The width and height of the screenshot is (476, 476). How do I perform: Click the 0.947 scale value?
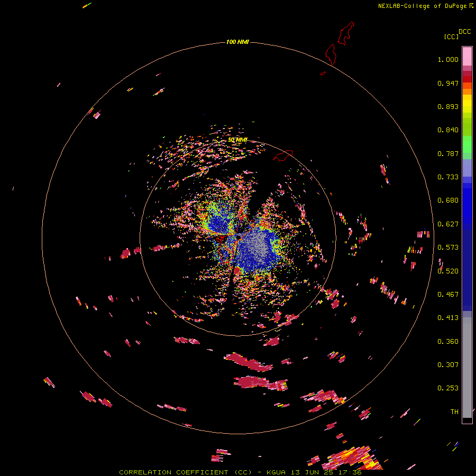click(448, 83)
